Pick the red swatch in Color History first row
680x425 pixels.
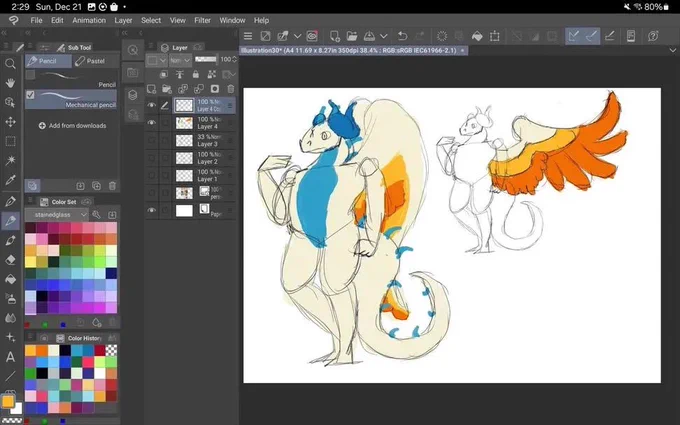[100, 350]
